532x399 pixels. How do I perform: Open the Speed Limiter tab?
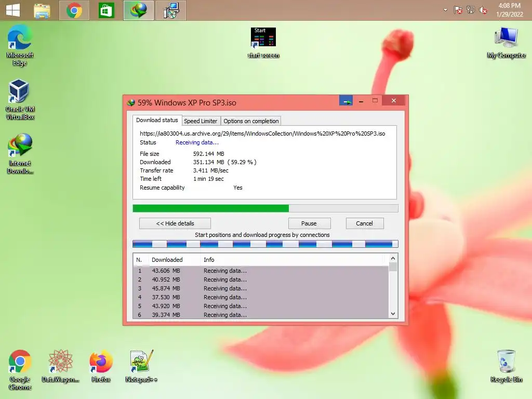tap(201, 121)
